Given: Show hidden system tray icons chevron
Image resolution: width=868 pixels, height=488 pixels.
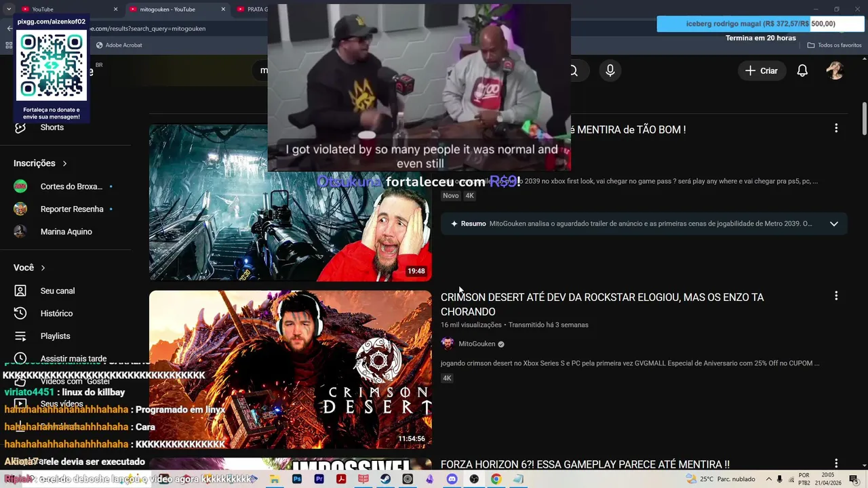Looking at the screenshot, I should 768,479.
